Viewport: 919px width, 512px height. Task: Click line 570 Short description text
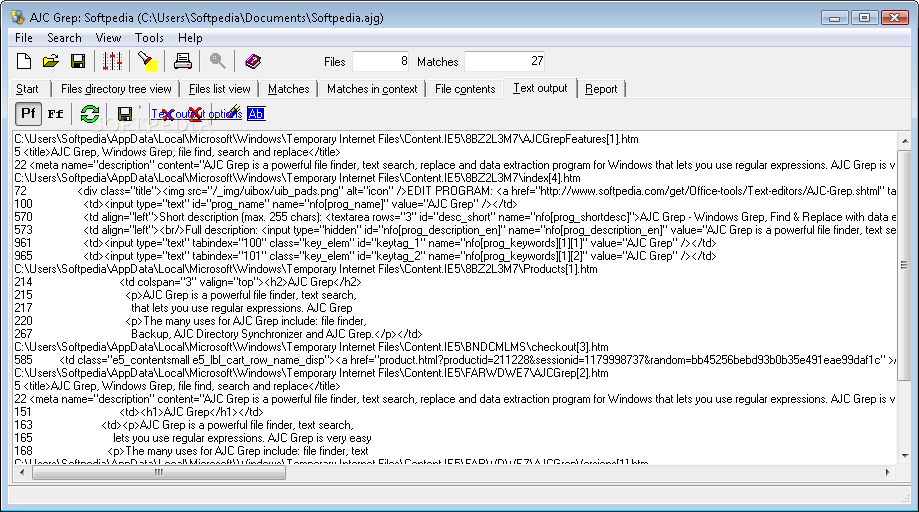point(455,217)
